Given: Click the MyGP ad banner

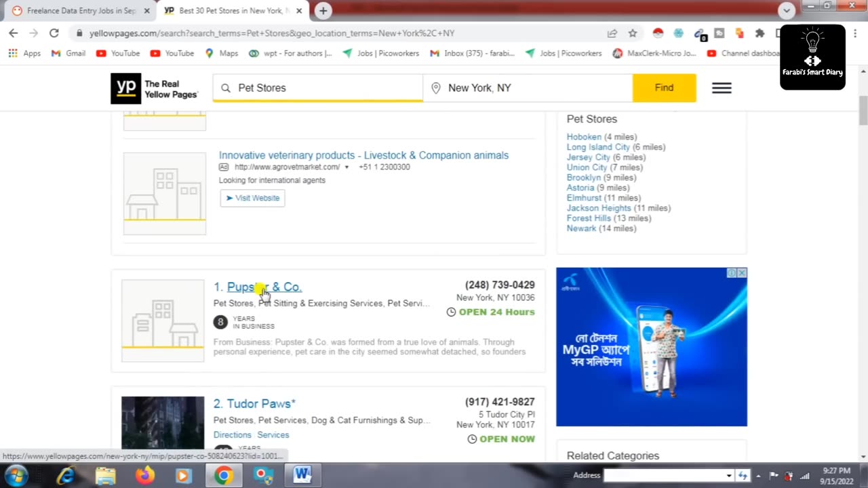Looking at the screenshot, I should tap(652, 347).
